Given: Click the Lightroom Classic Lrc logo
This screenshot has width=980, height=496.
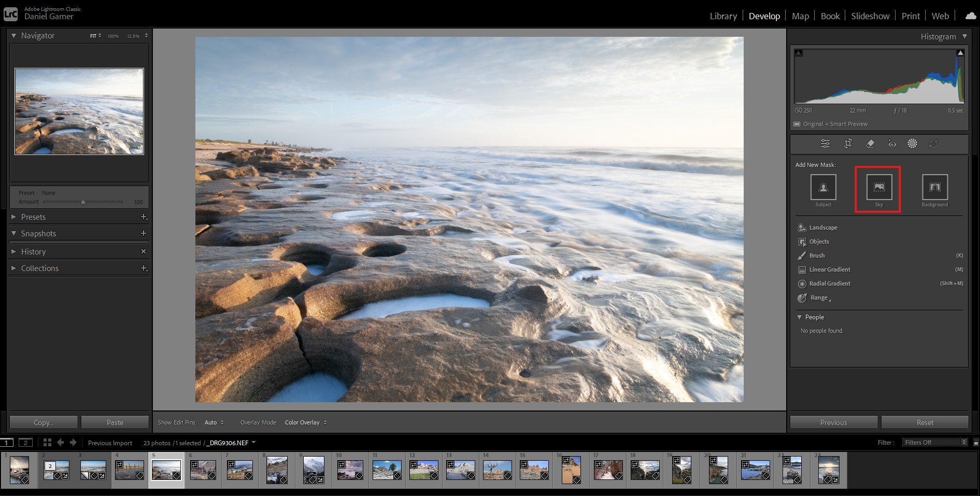Looking at the screenshot, I should tap(11, 13).
